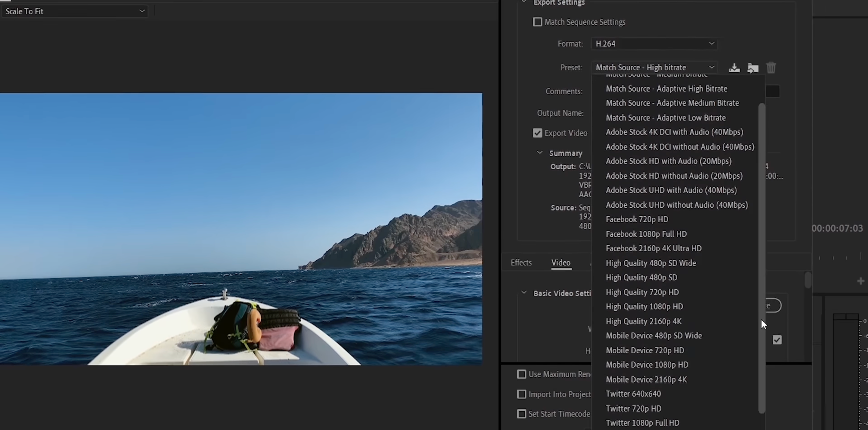Select Video tab in export settings
The height and width of the screenshot is (430, 868).
pos(561,262)
